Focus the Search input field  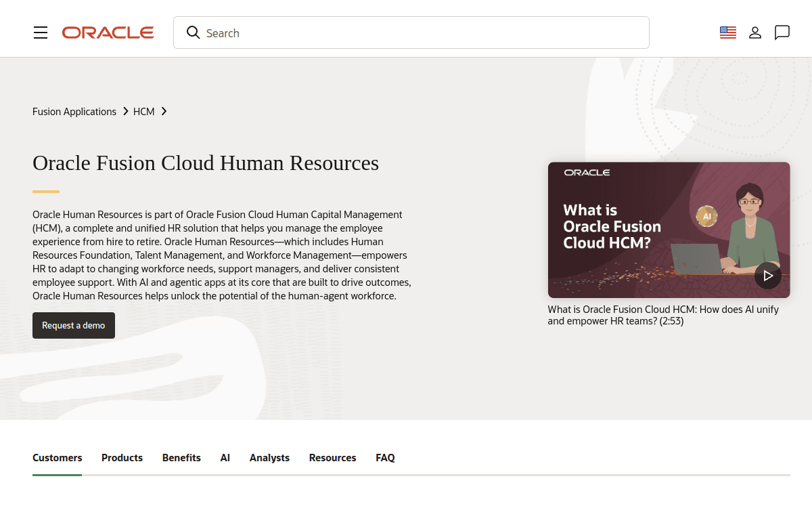point(411,33)
